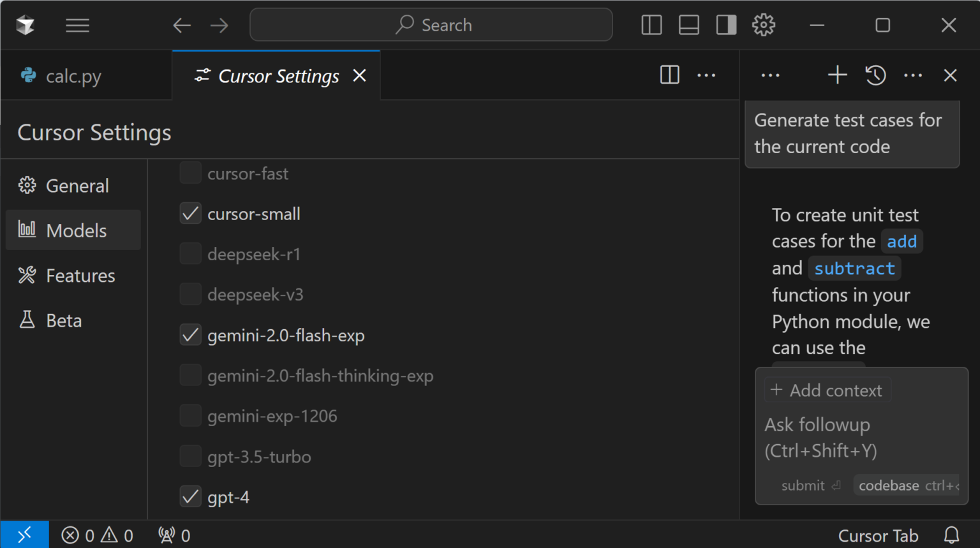980x548 pixels.
Task: Switch to the calc.py tab
Action: tap(73, 75)
